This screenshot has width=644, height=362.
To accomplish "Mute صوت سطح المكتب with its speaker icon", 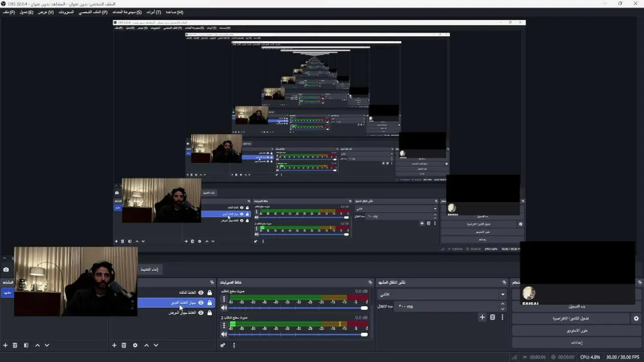I will pos(224,308).
